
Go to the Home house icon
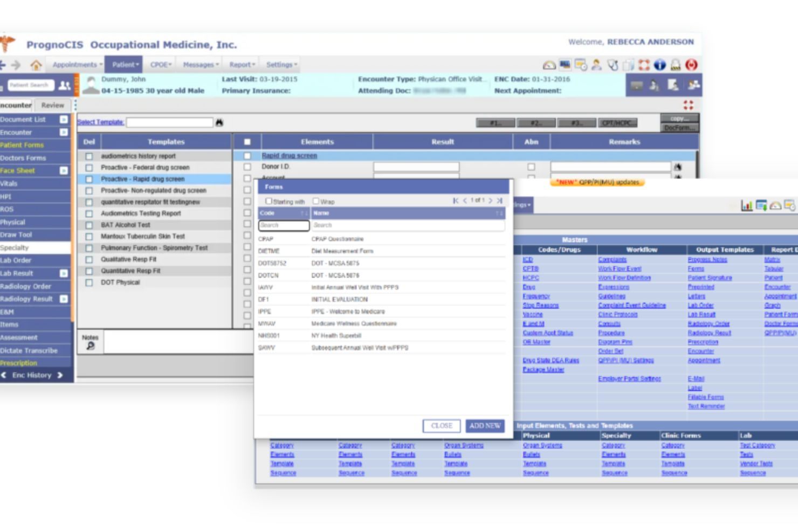[x=36, y=65]
